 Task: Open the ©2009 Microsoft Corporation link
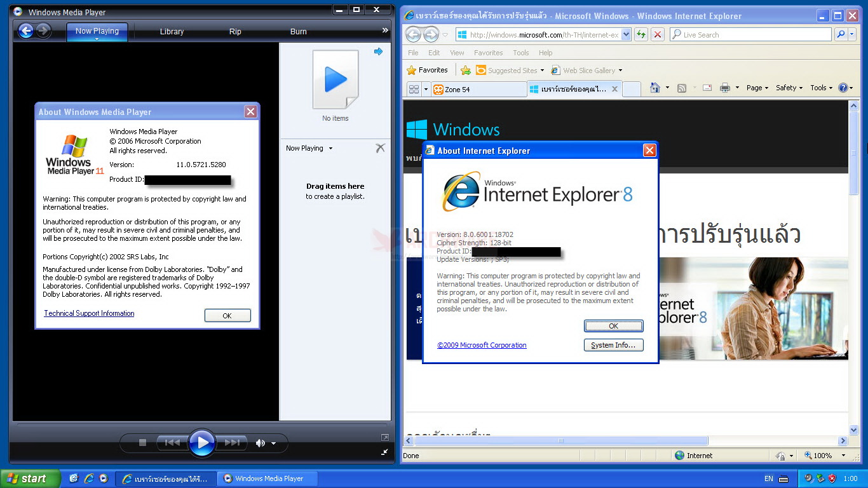482,346
